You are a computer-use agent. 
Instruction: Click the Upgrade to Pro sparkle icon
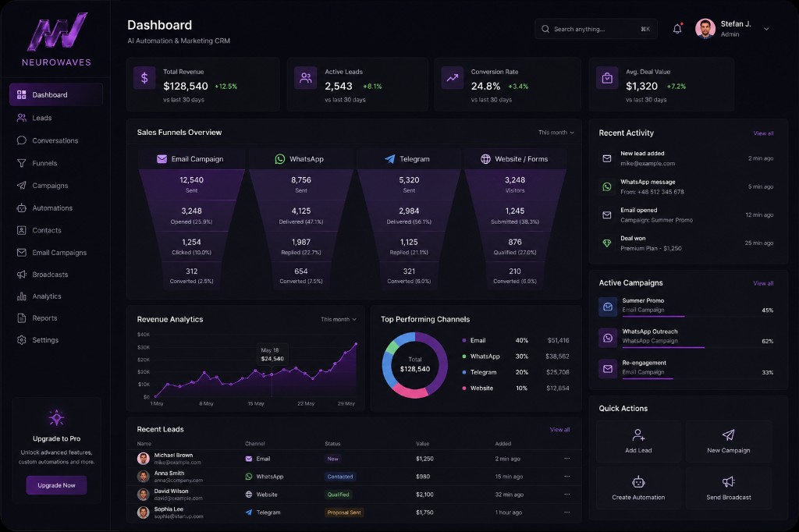pyautogui.click(x=56, y=418)
